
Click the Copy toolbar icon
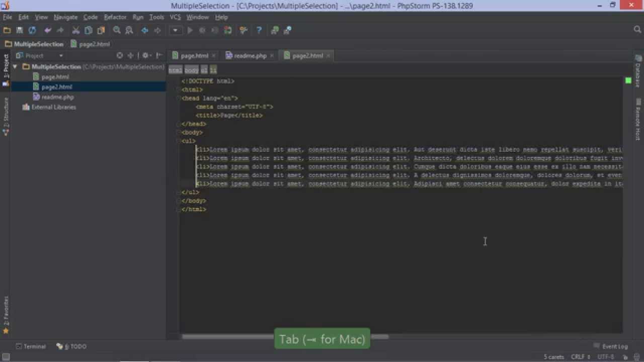89,30
